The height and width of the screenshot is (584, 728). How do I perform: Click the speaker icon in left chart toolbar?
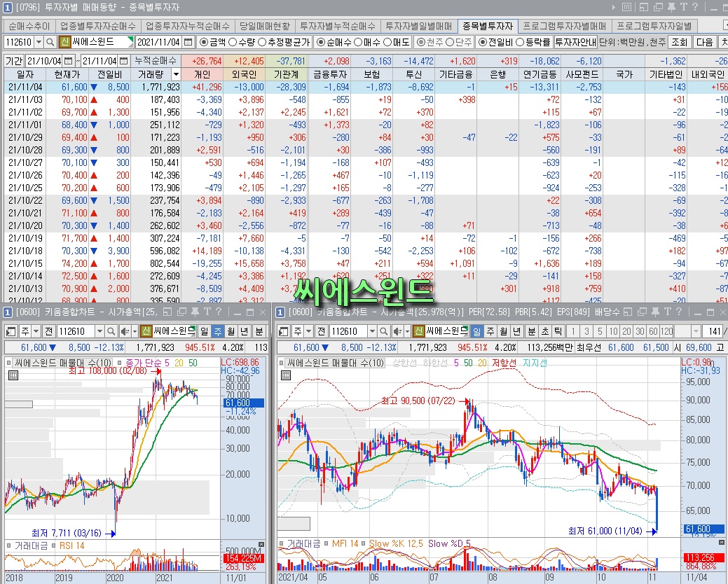125,331
